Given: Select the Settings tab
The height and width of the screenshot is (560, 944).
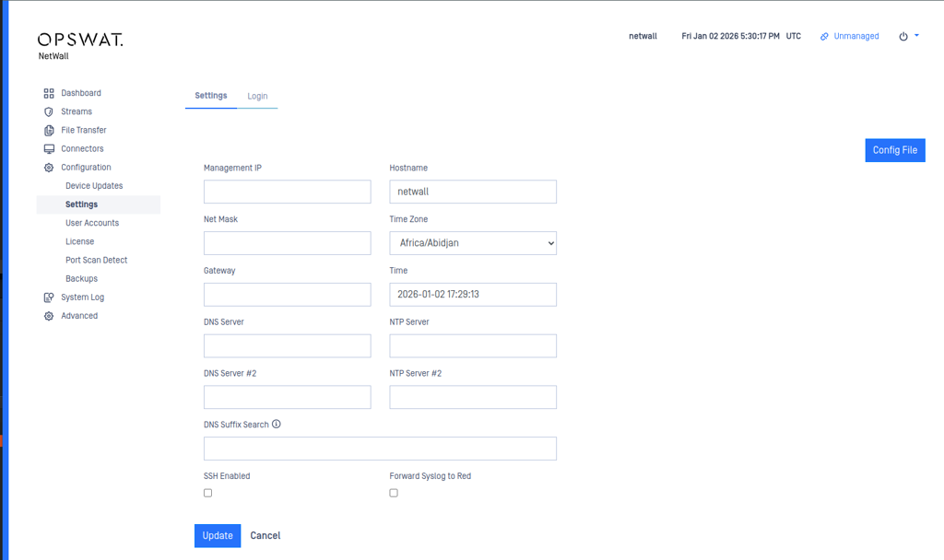Looking at the screenshot, I should (x=211, y=96).
